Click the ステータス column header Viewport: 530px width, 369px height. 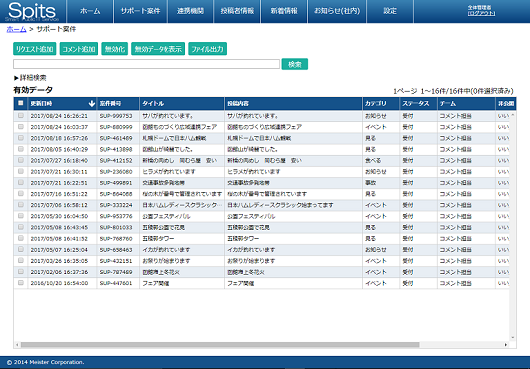(418, 104)
